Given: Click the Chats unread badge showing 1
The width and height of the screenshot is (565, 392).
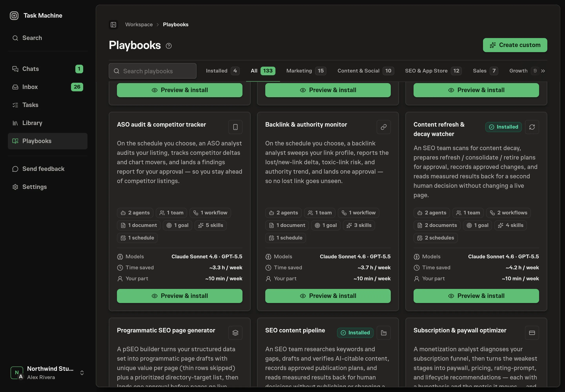Looking at the screenshot, I should [79, 69].
